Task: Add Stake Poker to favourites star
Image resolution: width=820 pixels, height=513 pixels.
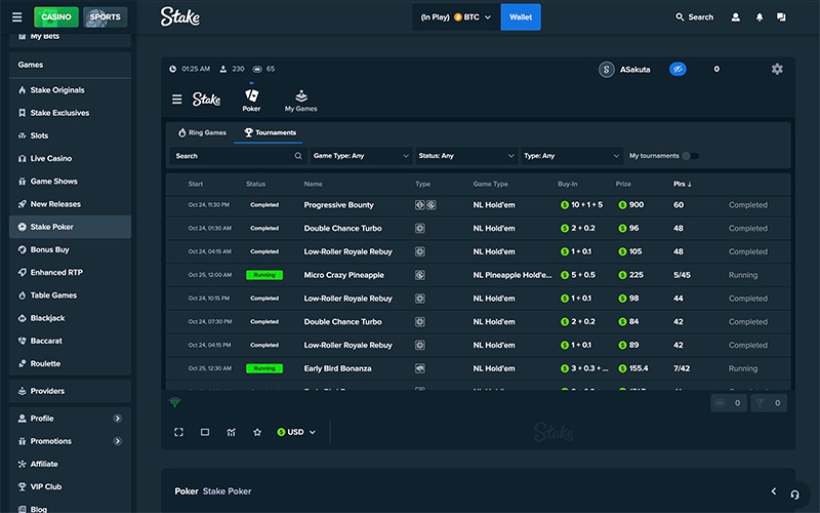Action: pyautogui.click(x=257, y=432)
